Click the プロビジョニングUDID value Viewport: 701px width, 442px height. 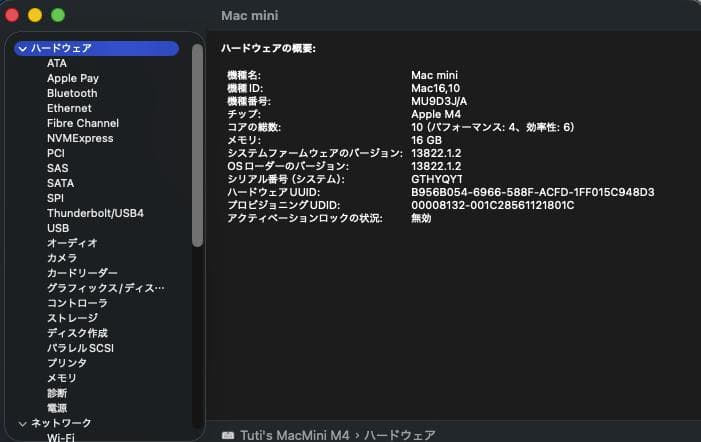(x=493, y=205)
